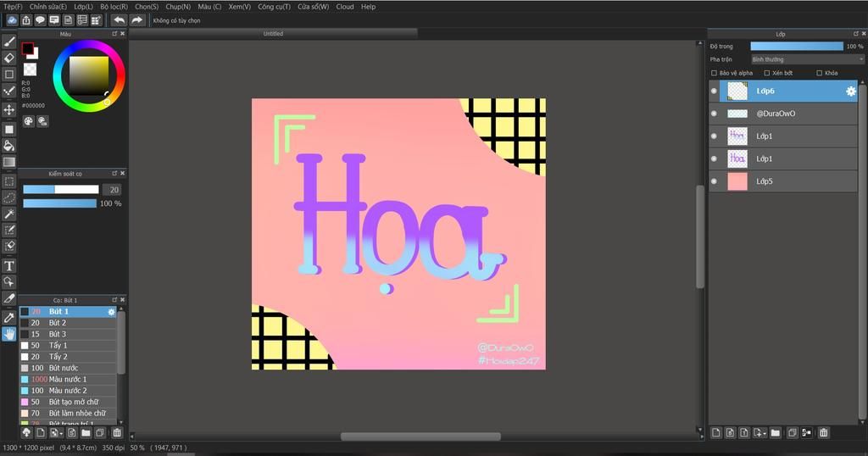Merge layer down icon in layer panel

tap(807, 433)
